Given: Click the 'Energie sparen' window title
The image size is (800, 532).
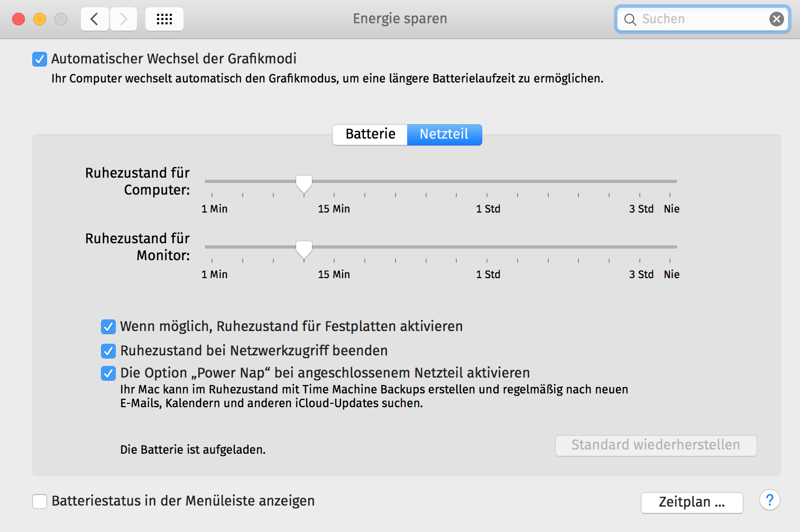Looking at the screenshot, I should (x=400, y=19).
